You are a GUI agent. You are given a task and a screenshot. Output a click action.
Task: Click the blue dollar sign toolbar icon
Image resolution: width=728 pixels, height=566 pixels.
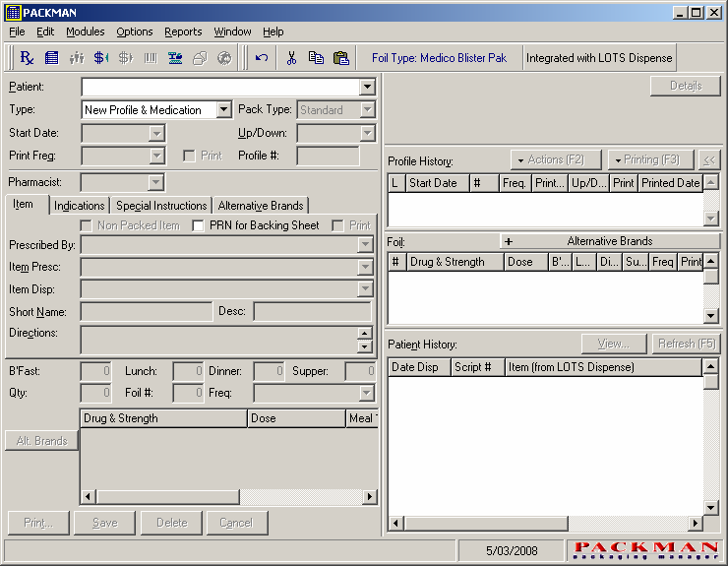101,58
